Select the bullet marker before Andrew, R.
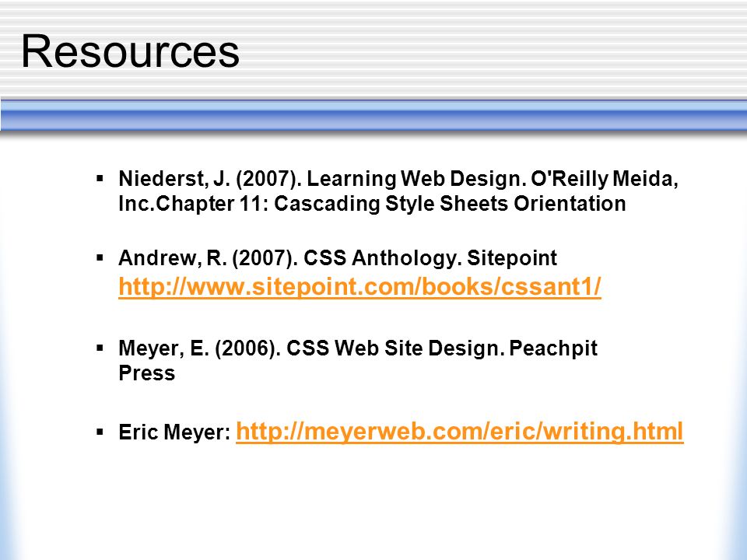This screenshot has width=747, height=560. point(100,258)
